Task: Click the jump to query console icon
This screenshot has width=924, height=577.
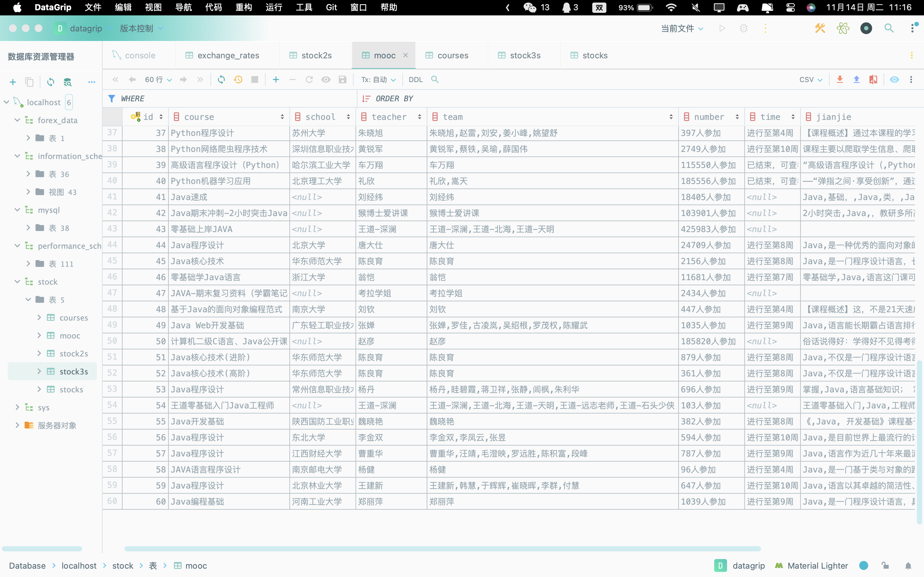Action: pos(68,82)
